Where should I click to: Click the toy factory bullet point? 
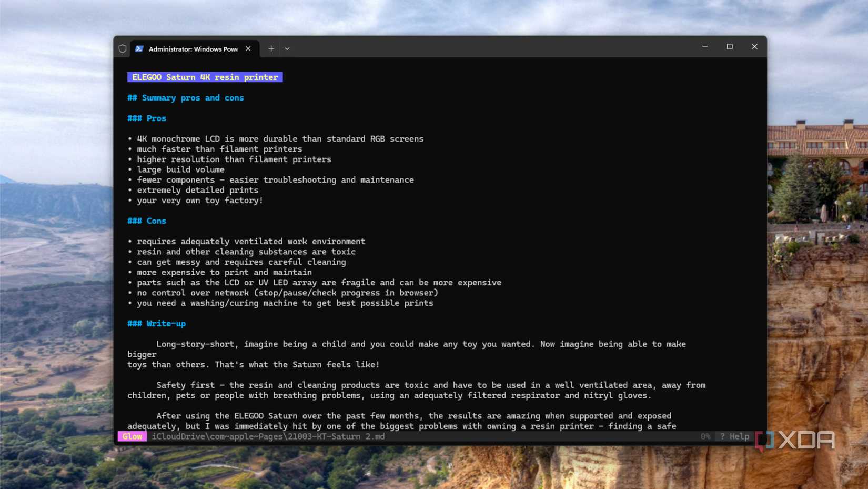coord(199,201)
